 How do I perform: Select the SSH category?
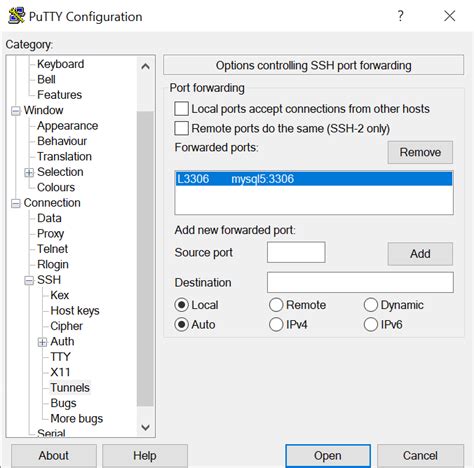click(x=49, y=280)
